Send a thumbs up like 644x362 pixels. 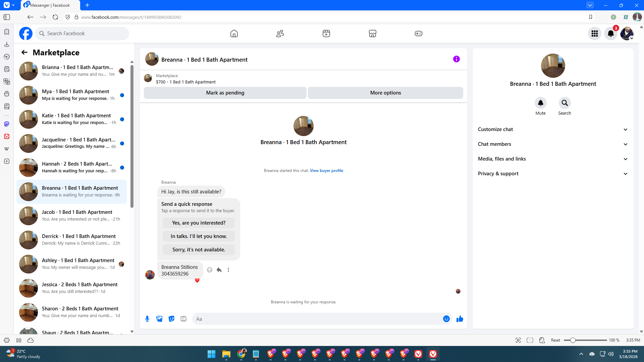point(460,319)
